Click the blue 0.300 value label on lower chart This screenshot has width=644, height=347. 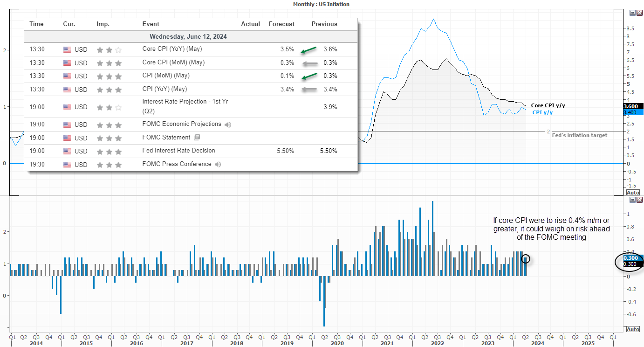(633, 258)
